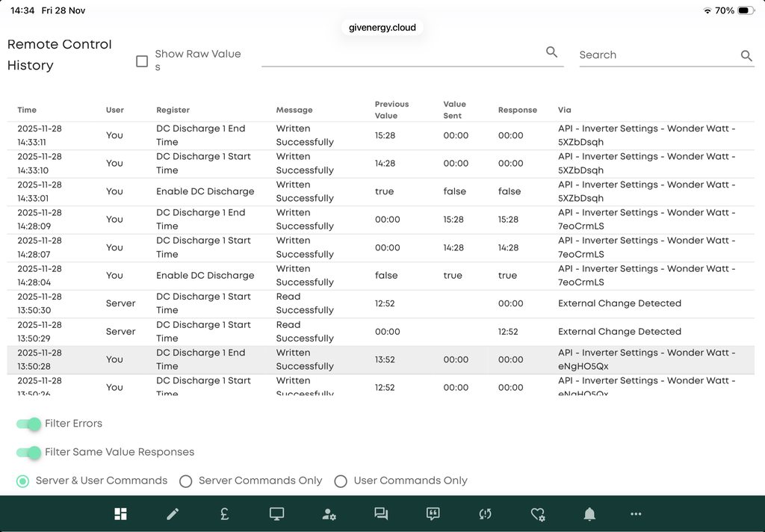Disable Filter Same Value Responses switch

pos(29,452)
